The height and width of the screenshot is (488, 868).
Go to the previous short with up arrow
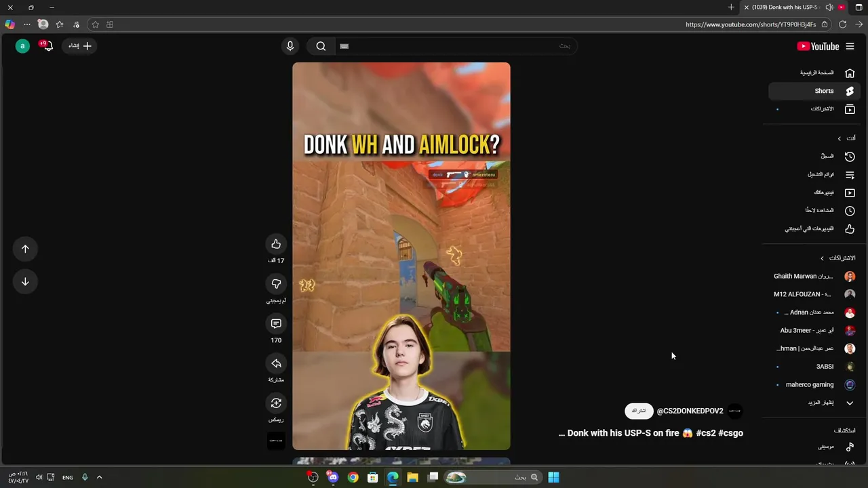click(25, 249)
